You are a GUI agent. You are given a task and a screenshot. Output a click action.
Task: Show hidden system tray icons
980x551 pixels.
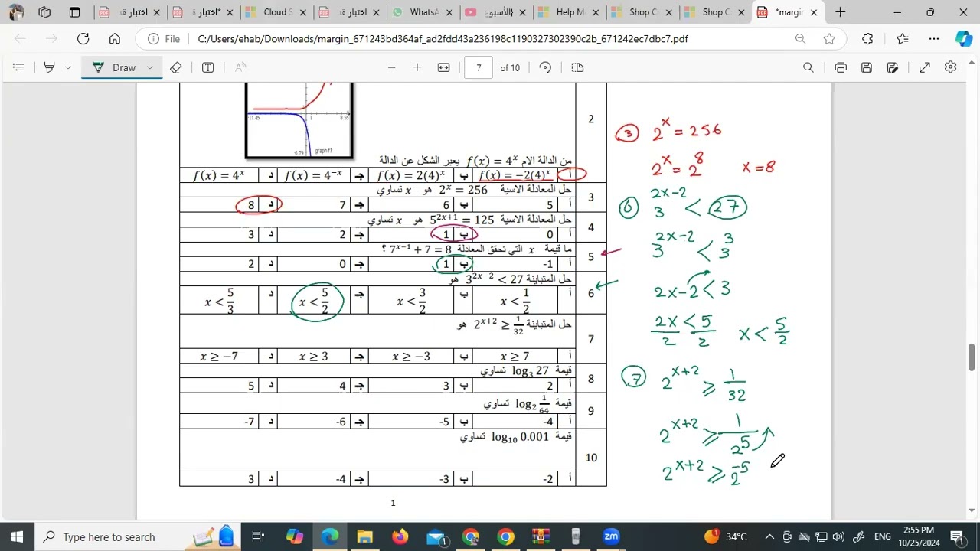[769, 536]
